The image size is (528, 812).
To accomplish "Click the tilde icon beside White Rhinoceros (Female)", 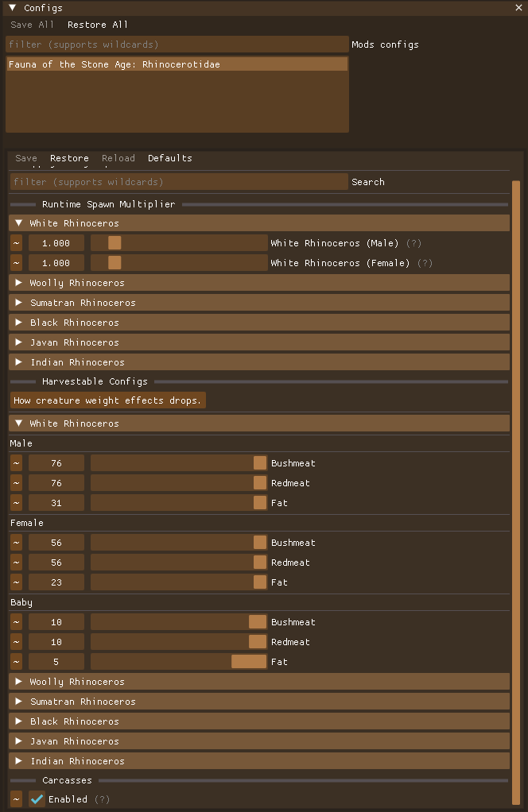I will [16, 263].
